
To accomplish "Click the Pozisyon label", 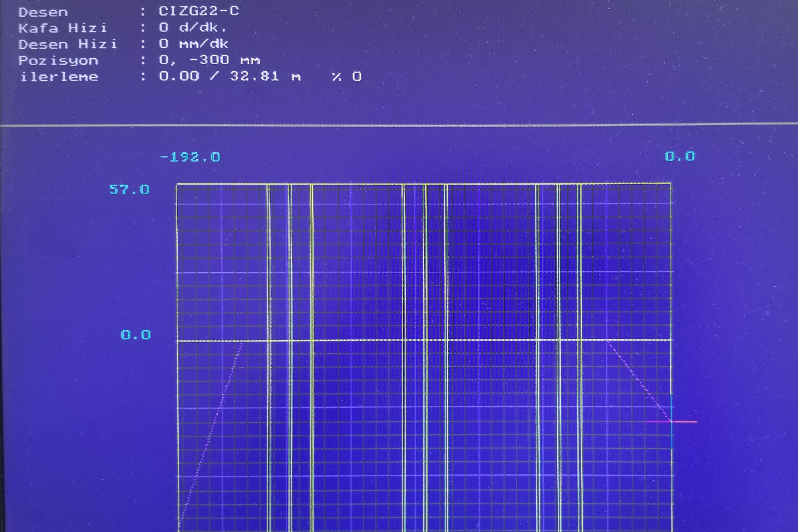I will 58,61.
